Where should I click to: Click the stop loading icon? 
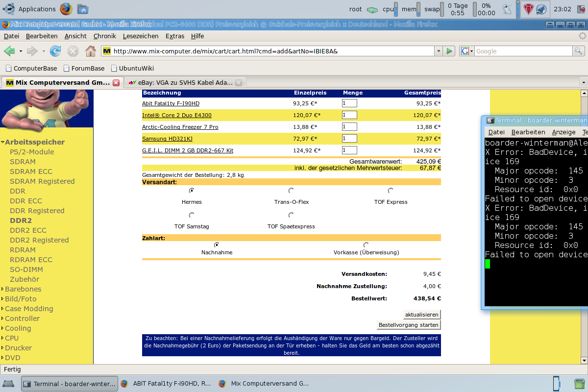tap(73, 51)
